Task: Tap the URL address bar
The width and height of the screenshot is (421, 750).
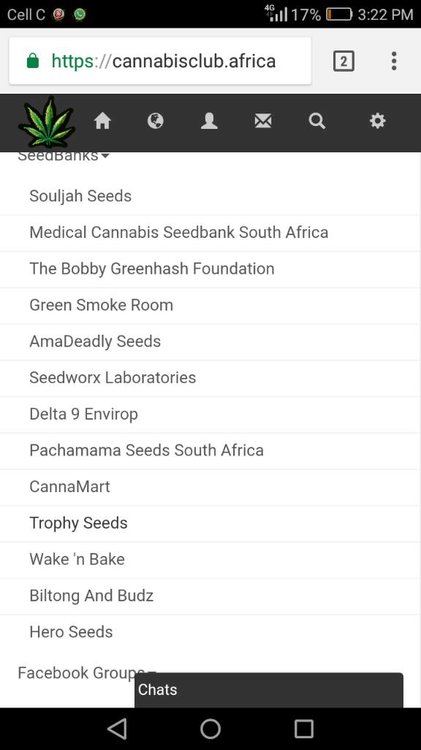Action: [160, 61]
